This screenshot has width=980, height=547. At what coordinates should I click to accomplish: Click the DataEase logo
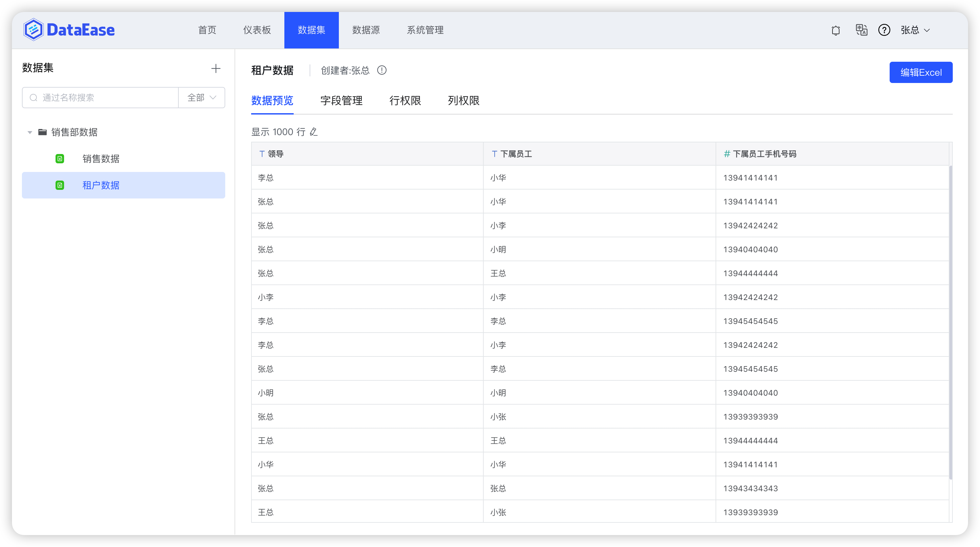(x=69, y=30)
